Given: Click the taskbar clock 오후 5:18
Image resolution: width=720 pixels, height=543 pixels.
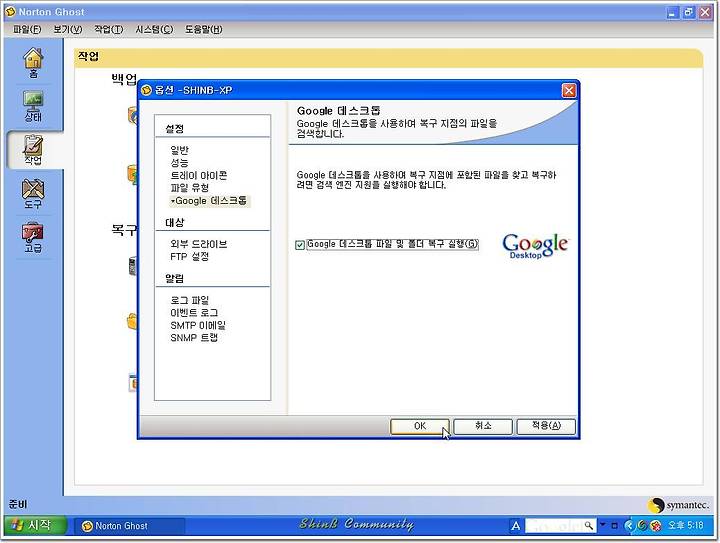Looking at the screenshot, I should coord(686,525).
